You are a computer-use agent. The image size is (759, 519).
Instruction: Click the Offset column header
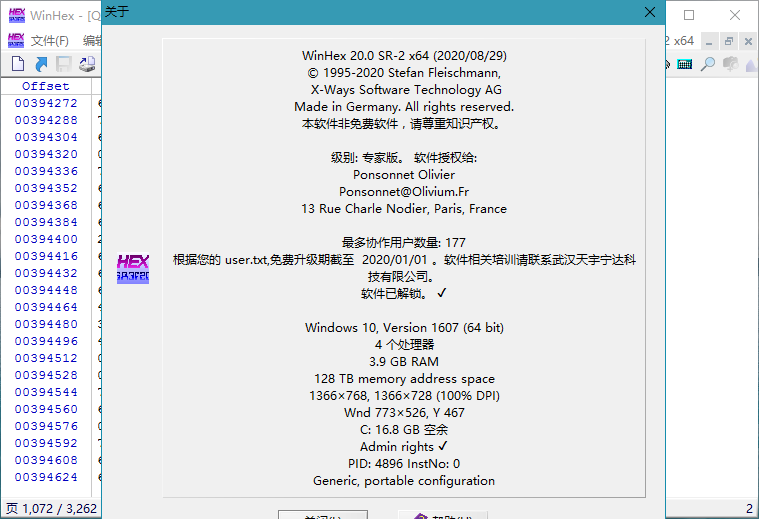coord(46,86)
